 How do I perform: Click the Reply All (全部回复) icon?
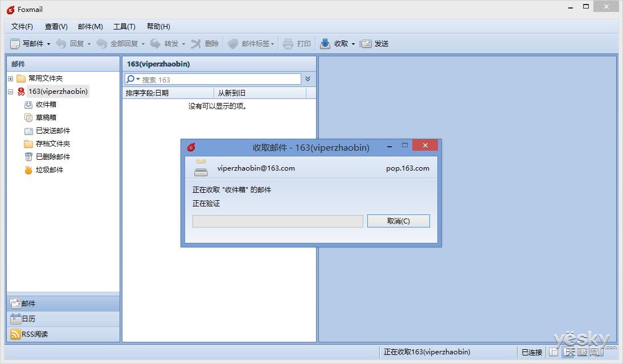tap(102, 44)
